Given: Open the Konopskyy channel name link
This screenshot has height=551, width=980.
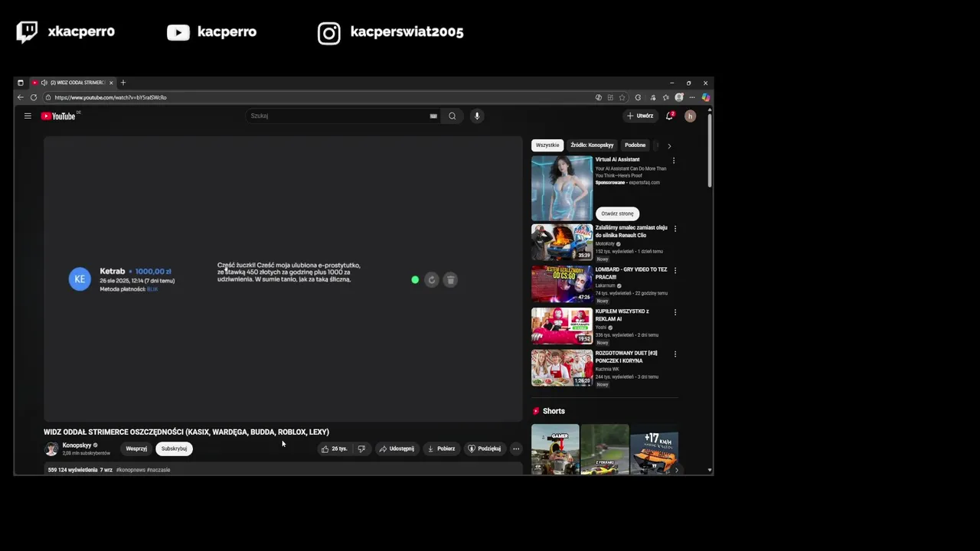Looking at the screenshot, I should (x=77, y=445).
